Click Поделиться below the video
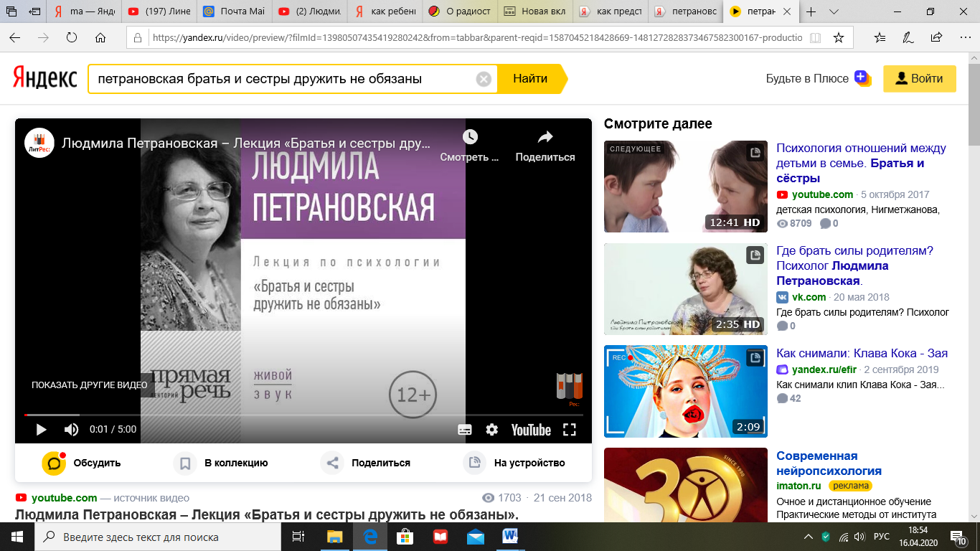Viewport: 980px width, 551px height. coord(366,463)
